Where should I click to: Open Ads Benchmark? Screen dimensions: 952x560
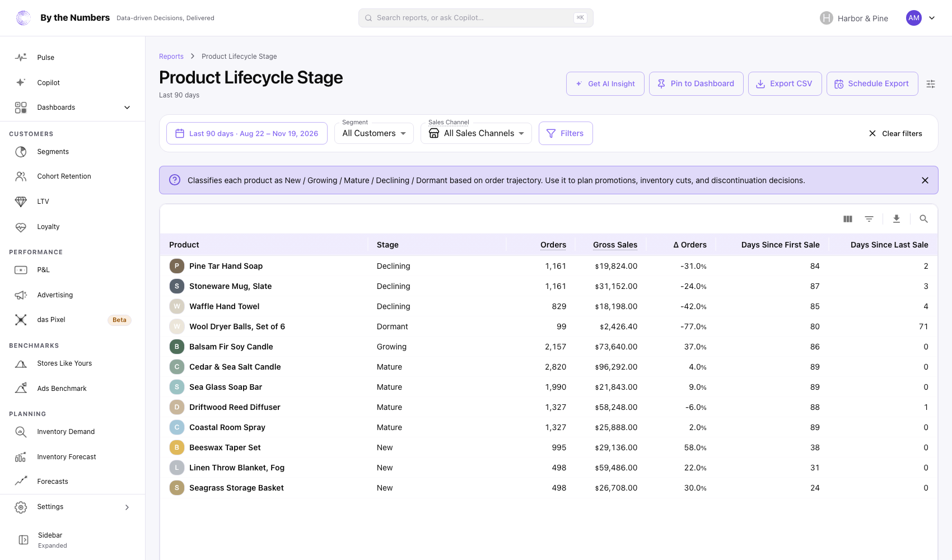73,389
